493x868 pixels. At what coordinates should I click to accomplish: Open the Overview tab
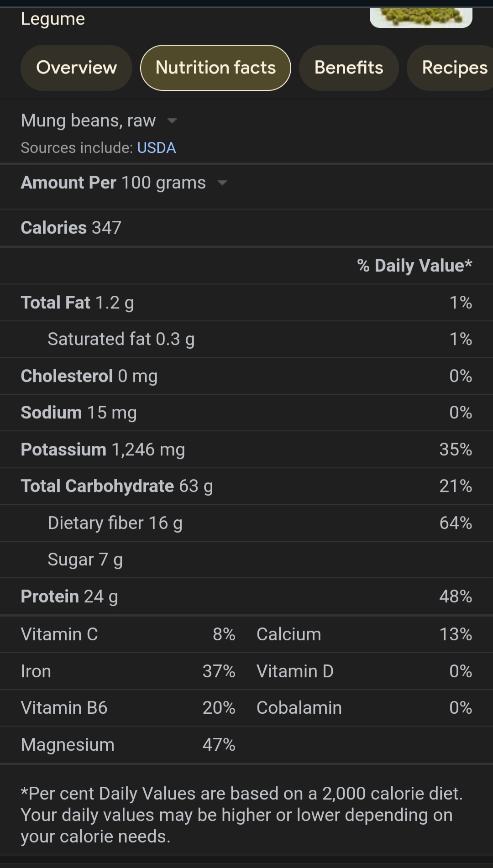click(x=76, y=68)
